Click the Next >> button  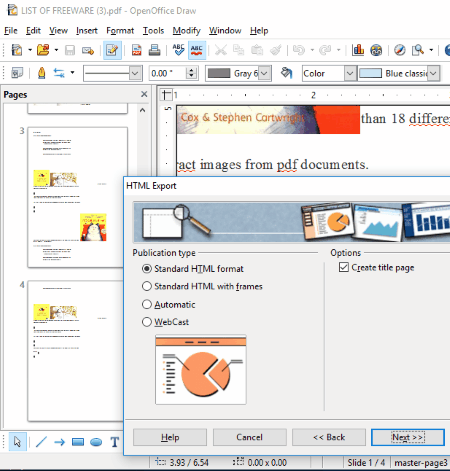(x=408, y=437)
